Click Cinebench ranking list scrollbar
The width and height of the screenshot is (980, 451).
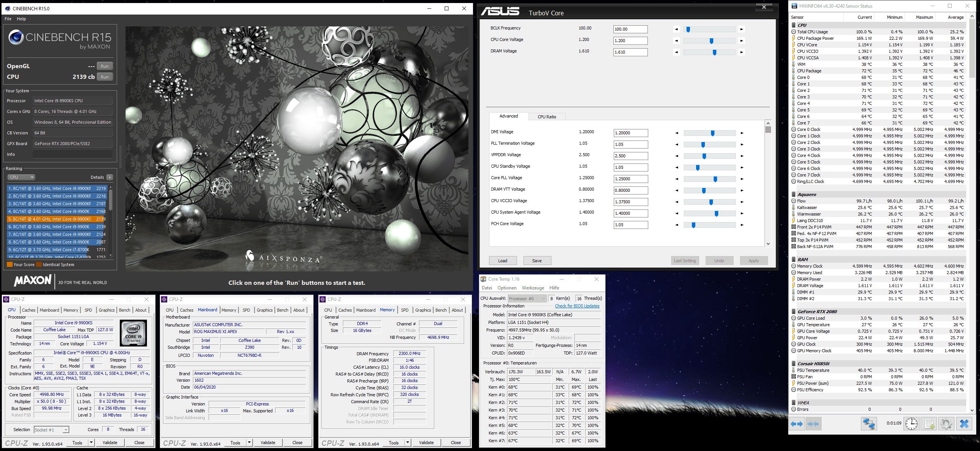click(x=111, y=199)
